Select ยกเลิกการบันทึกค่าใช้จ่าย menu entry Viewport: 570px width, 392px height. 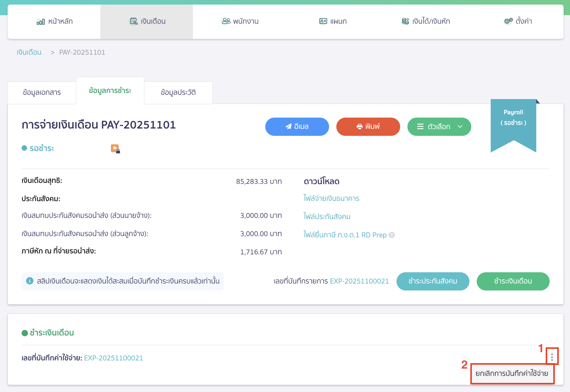click(x=512, y=373)
